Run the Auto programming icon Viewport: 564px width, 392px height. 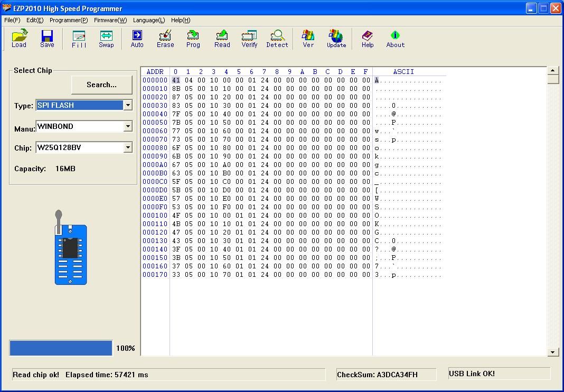tap(137, 39)
